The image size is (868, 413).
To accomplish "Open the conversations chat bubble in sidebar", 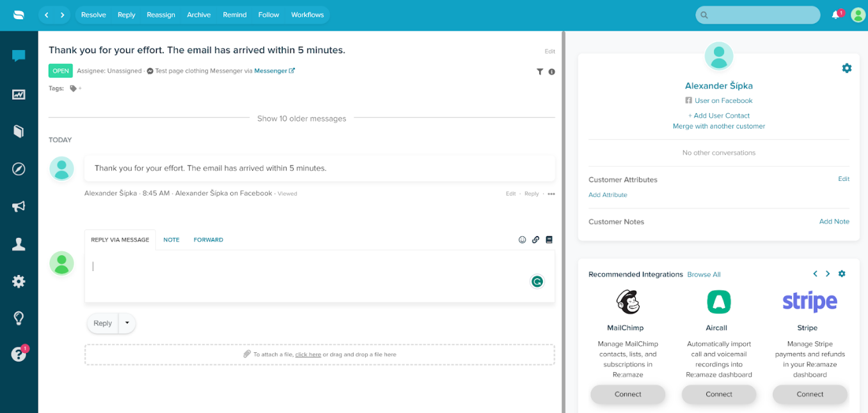I will (x=19, y=56).
